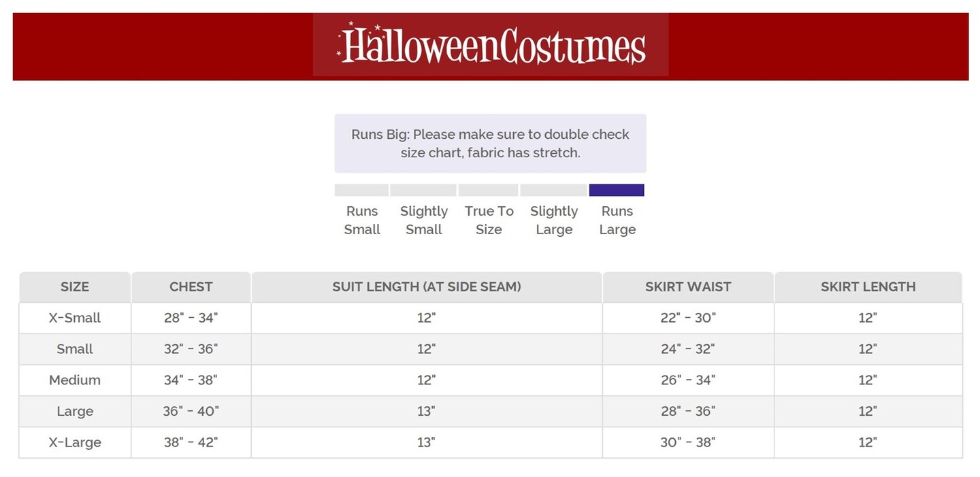This screenshot has width=980, height=477.
Task: Select the SIZE column header
Action: pyautogui.click(x=75, y=287)
